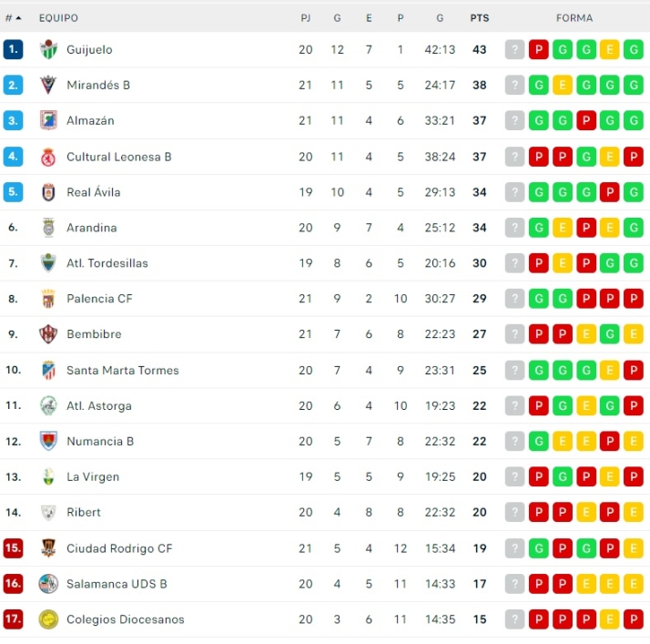Click the Numancia B shield icon
Image resolution: width=650 pixels, height=644 pixels.
coord(48,441)
